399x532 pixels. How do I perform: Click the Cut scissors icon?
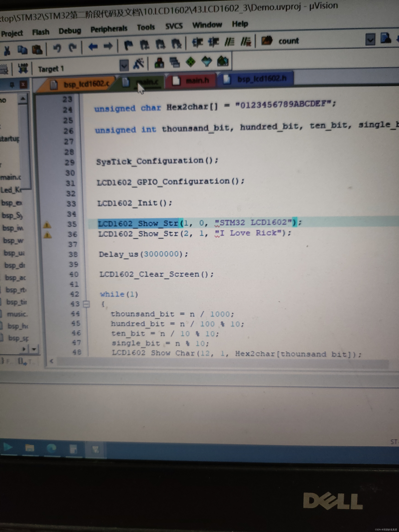[7, 51]
